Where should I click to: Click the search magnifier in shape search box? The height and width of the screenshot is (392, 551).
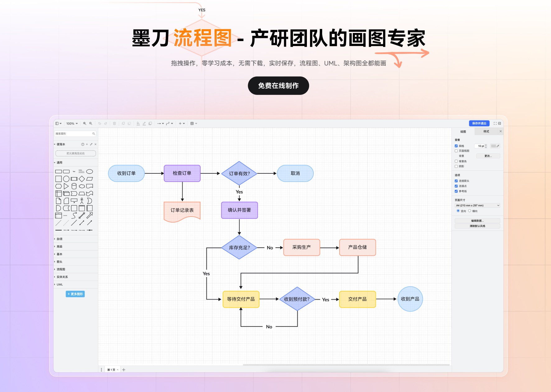(94, 133)
